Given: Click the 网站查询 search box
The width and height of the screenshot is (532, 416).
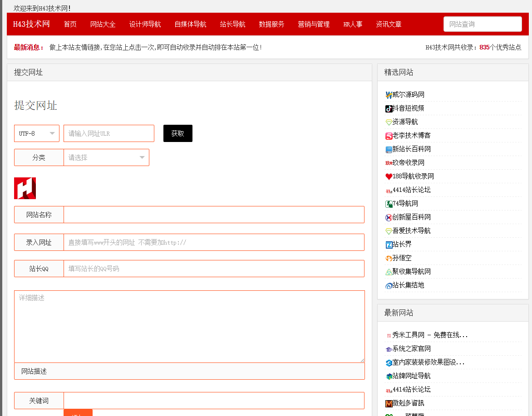Looking at the screenshot, I should pyautogui.click(x=482, y=24).
